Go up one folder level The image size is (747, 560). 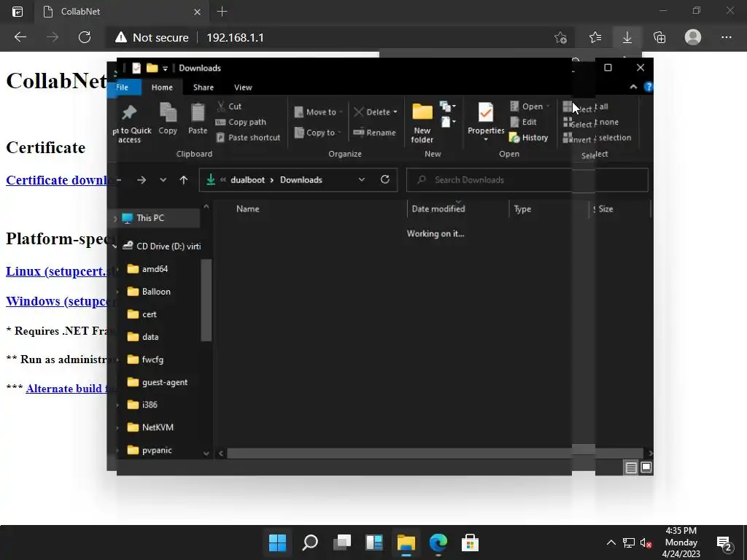(183, 180)
